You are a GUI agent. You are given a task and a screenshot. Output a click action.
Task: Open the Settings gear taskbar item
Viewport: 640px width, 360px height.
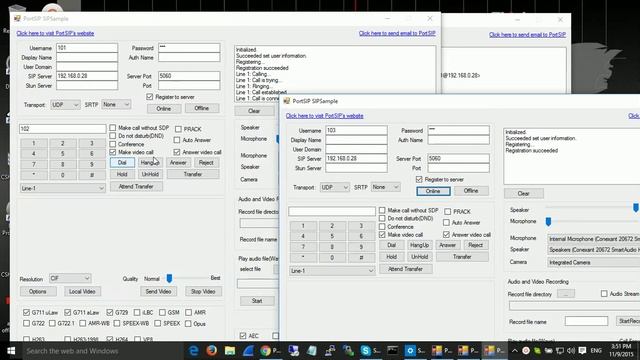coord(415,351)
